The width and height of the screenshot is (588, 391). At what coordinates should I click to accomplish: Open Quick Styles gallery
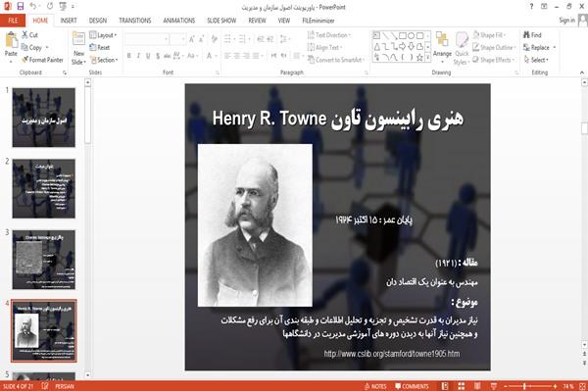[462, 49]
